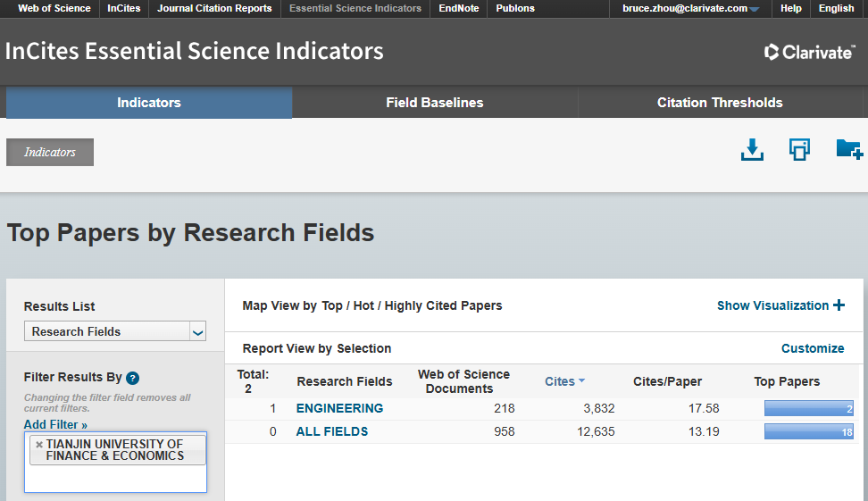Switch to the Field Baselines tab
868x501 pixels.
(434, 103)
